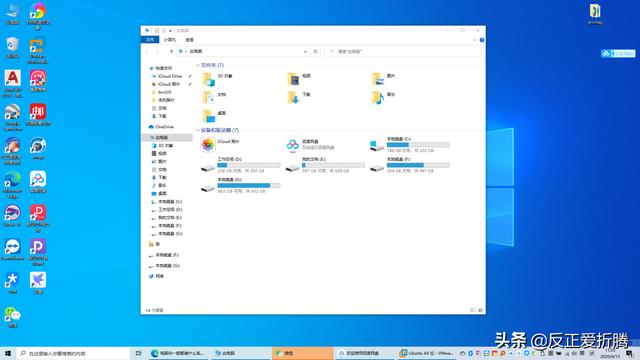Select 库 in the navigation pane
This screenshot has width=640, height=360.
pyautogui.click(x=155, y=244)
